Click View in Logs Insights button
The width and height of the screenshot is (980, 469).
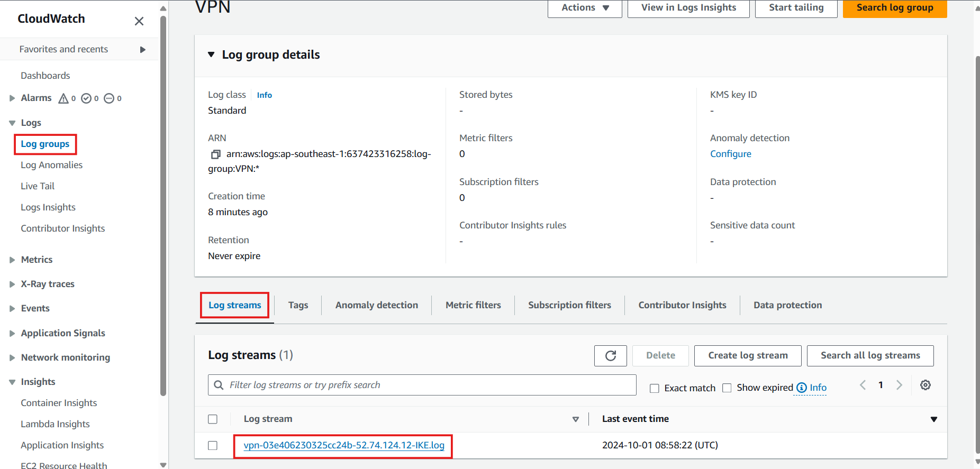tap(688, 8)
